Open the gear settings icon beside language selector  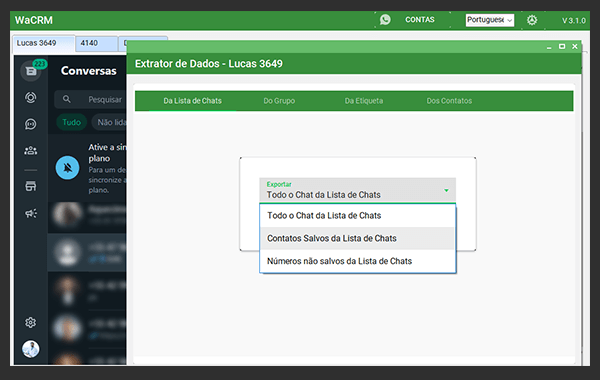(532, 20)
